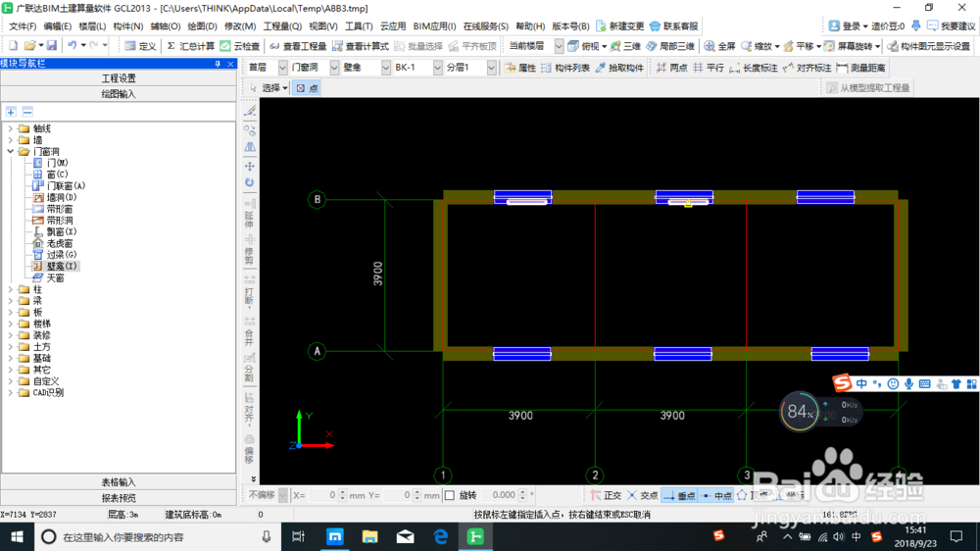Collapse the 门窗洞 tree folder
This screenshot has width=980, height=551.
tap(11, 151)
